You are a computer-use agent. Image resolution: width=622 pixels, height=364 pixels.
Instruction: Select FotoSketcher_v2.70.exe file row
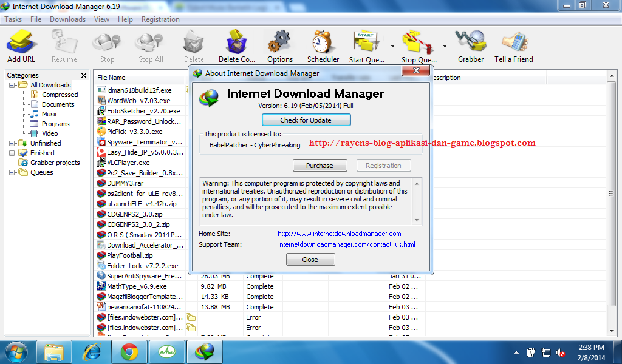click(x=143, y=111)
